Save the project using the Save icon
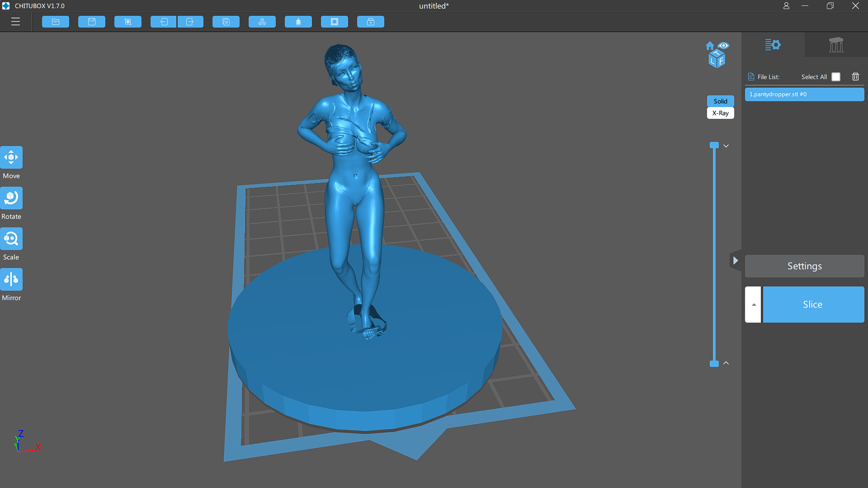868x488 pixels. pos(91,21)
